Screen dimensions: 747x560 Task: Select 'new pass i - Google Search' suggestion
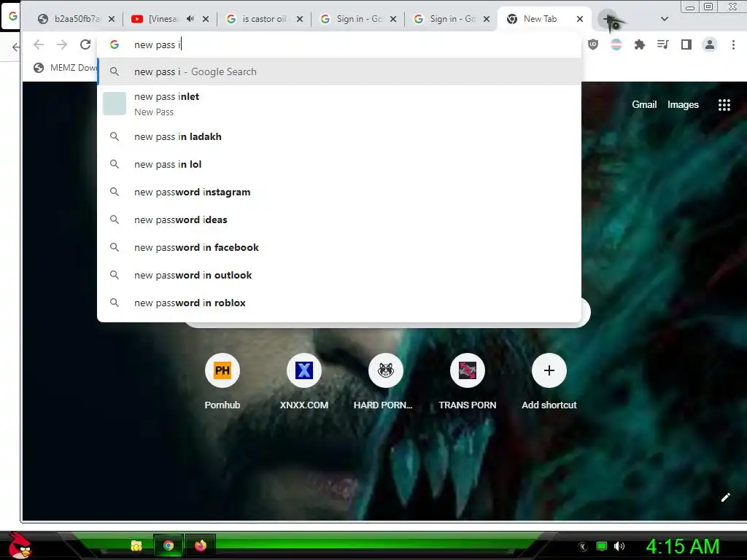tap(339, 72)
